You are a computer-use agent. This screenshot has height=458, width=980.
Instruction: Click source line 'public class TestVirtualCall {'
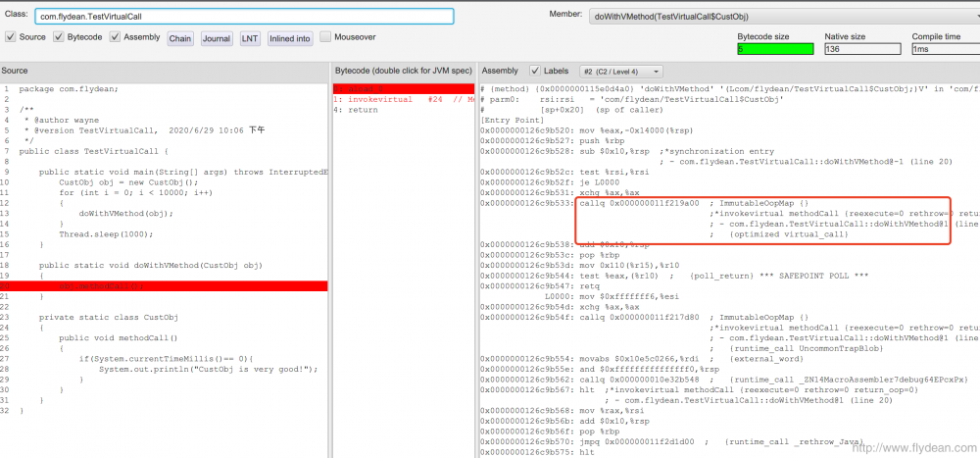tap(93, 151)
